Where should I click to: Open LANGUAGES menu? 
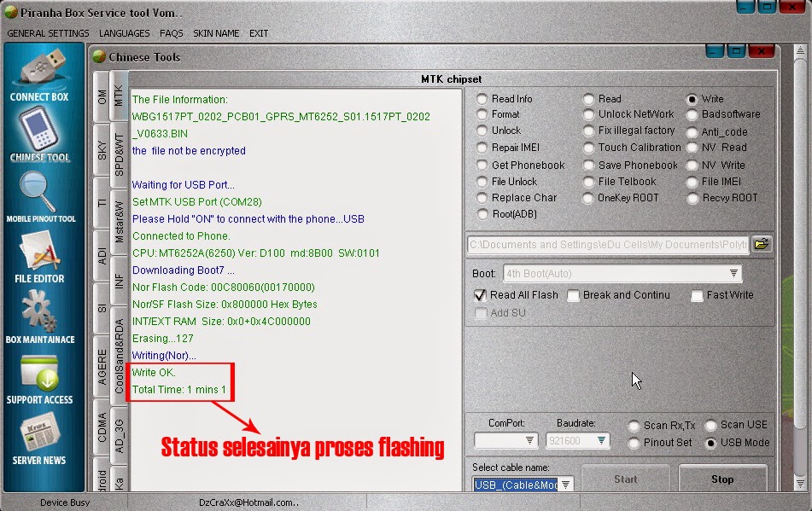click(x=125, y=33)
